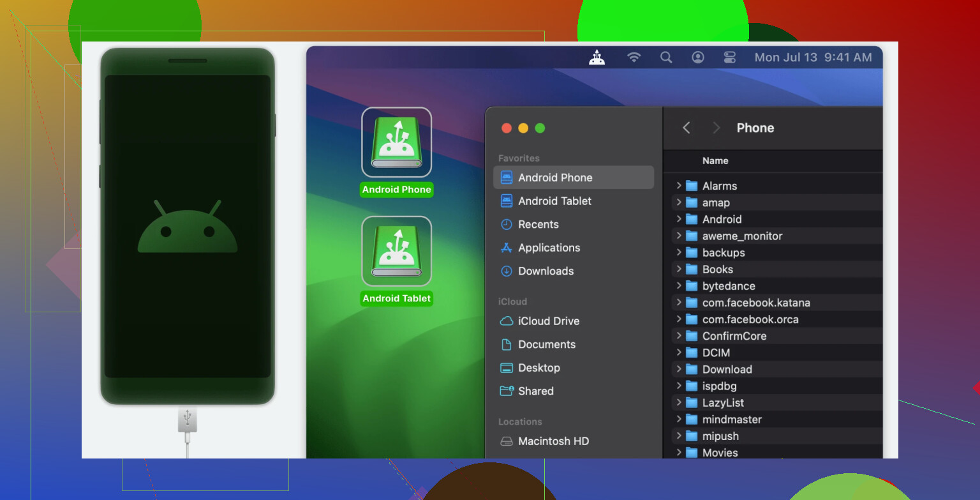
Task: Select Android Tablet in Finder sidebar
Action: coord(574,201)
